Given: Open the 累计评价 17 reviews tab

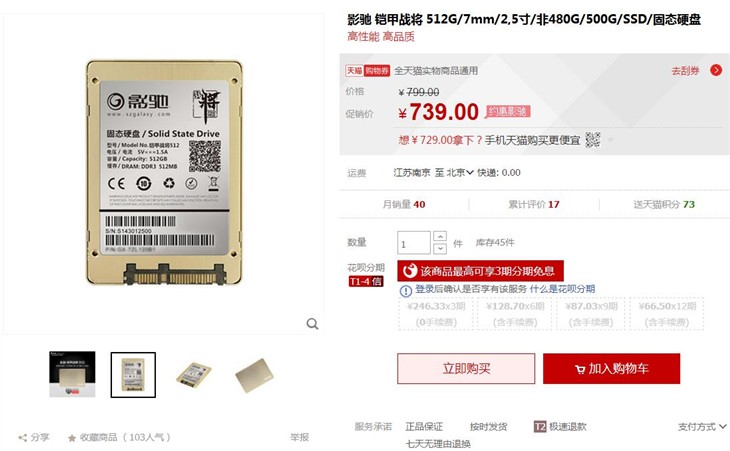Looking at the screenshot, I should 534,204.
